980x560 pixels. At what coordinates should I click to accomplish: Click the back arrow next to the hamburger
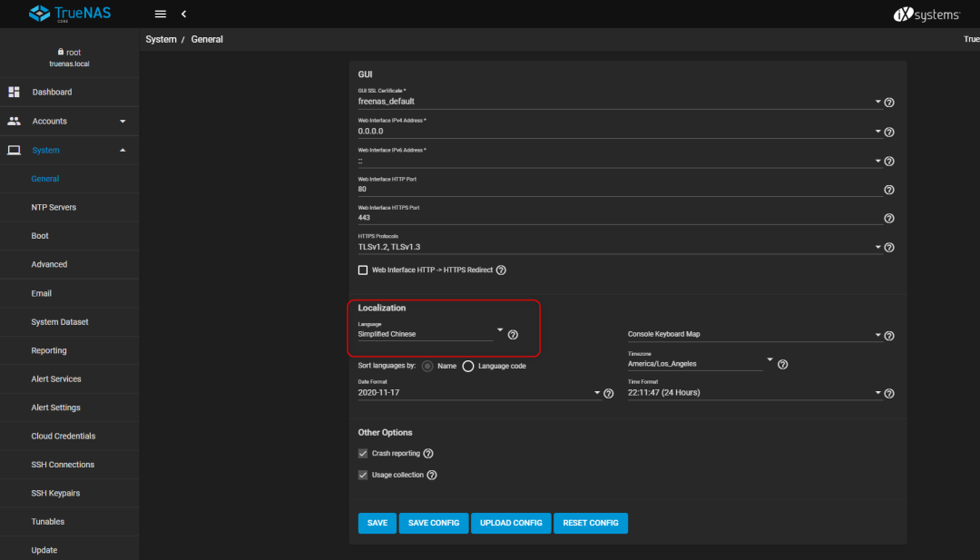[x=184, y=14]
